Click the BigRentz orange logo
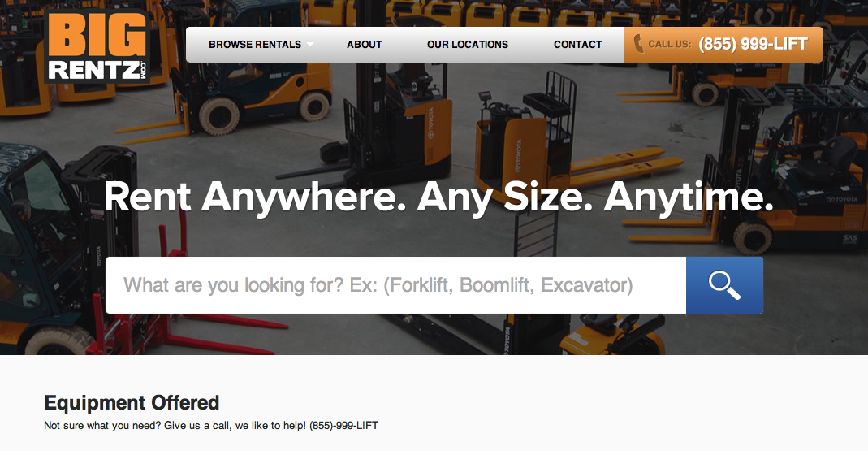The width and height of the screenshot is (868, 451). coord(97,46)
